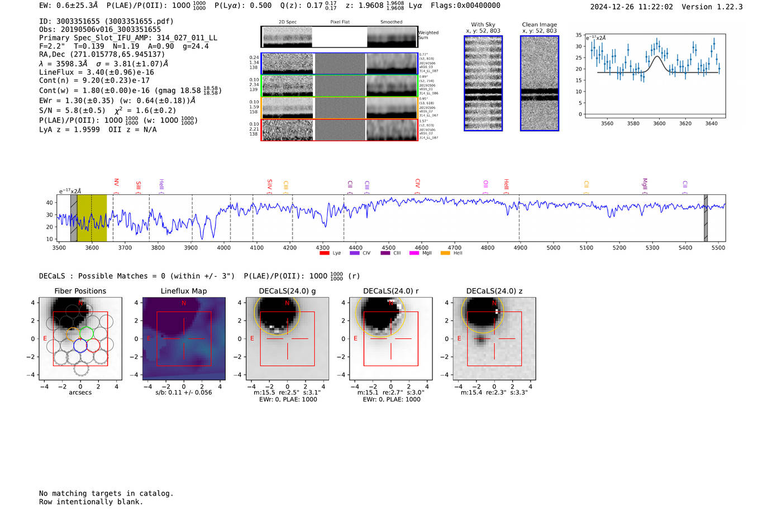
Task: Select the blue-bordered fiber 2D Spec cutout
Action: pyautogui.click(x=287, y=64)
